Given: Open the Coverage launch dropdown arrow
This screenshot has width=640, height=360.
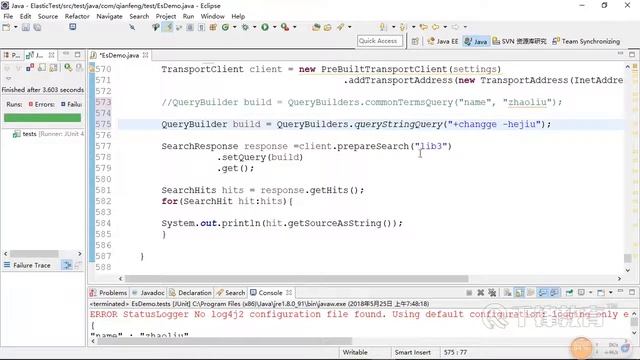Looking at the screenshot, I should 235,27.
